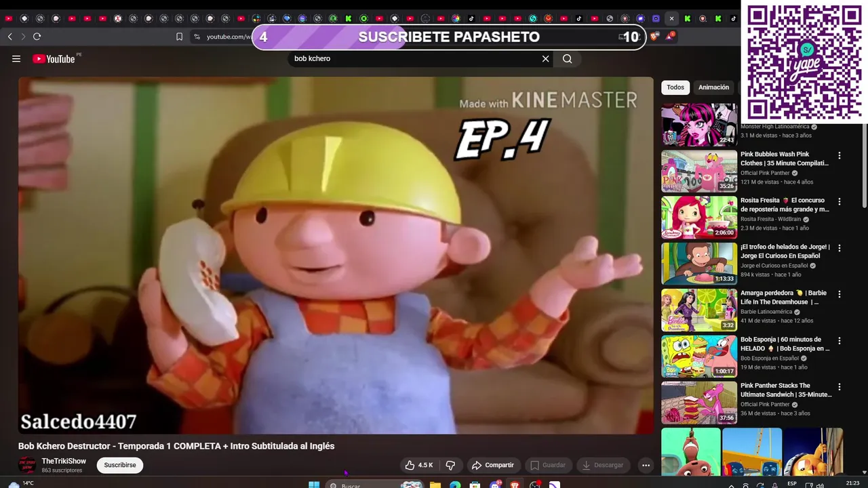Go forward with the browser forward arrow
Image resolution: width=868 pixels, height=488 pixels.
coord(23,37)
